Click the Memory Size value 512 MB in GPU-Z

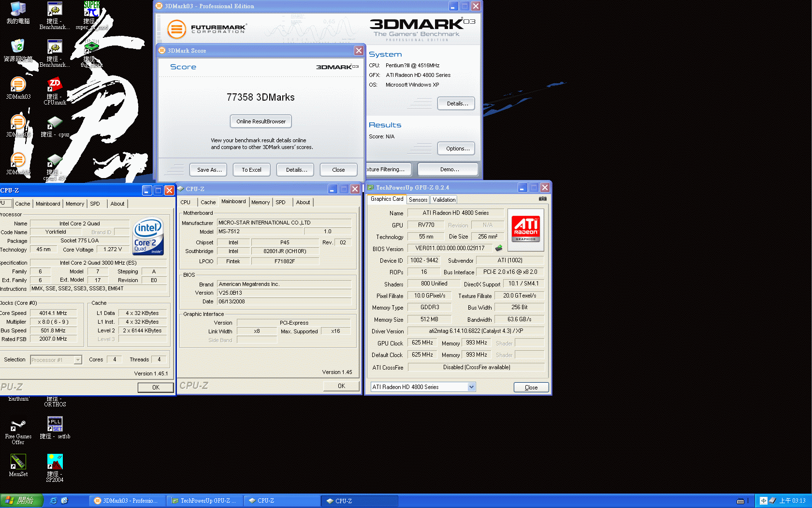pyautogui.click(x=429, y=319)
